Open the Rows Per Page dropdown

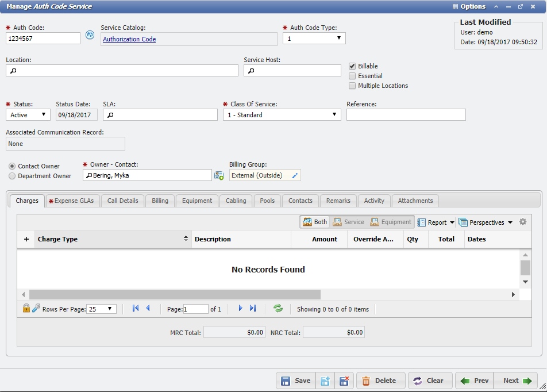pos(102,309)
